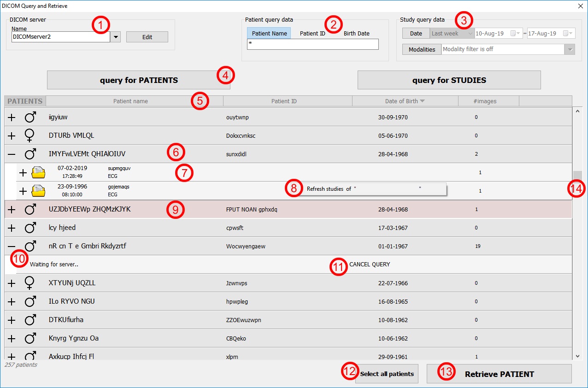Screen dimensions: 588x388
Task: Click male icon of IMYFwLVEMt QHIAlOIUV row
Action: click(x=30, y=154)
